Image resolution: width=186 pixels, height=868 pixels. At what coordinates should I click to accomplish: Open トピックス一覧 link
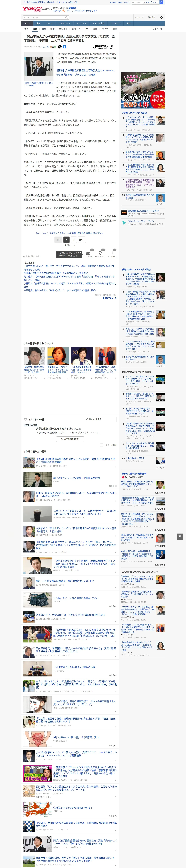[155, 29]
